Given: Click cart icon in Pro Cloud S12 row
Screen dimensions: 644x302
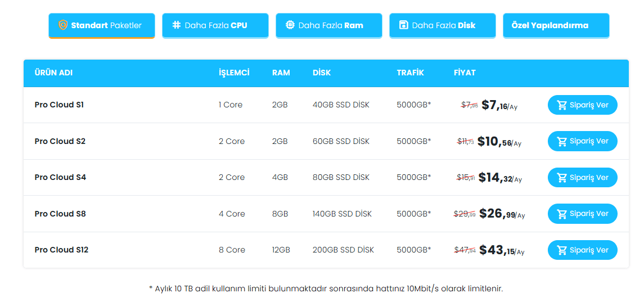Looking at the screenshot, I should [561, 250].
